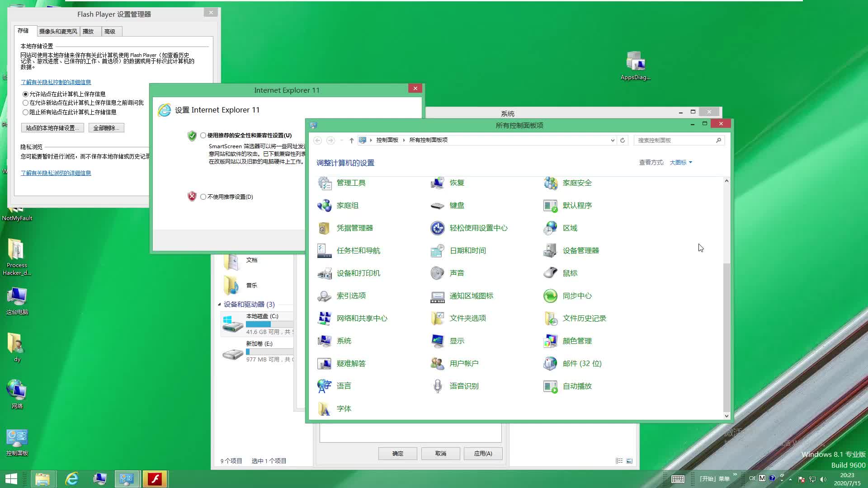Open 文件历史记录
The width and height of the screenshot is (868, 488).
click(x=575, y=319)
